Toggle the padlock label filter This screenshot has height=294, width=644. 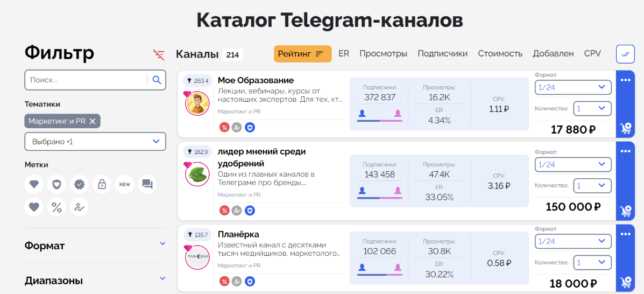pos(102,184)
